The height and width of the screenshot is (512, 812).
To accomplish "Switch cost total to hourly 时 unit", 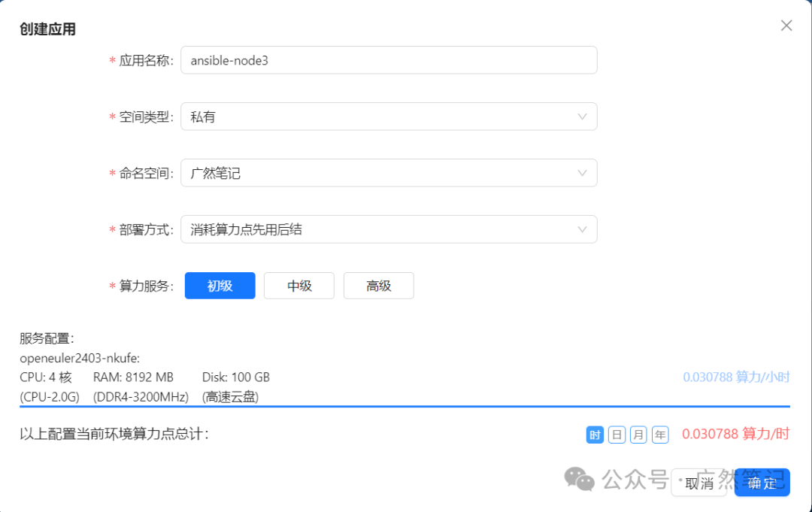I will [x=595, y=435].
